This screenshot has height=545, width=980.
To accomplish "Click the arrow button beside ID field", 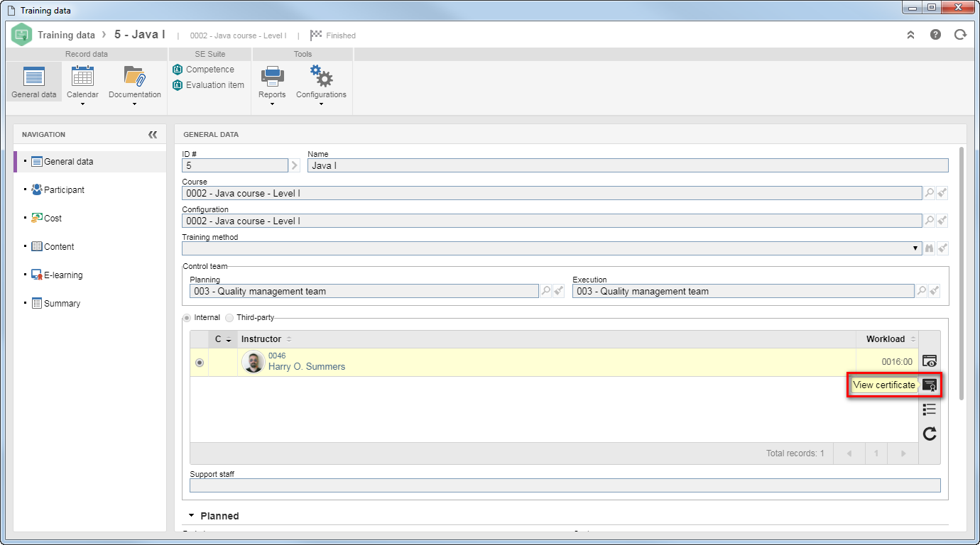I will pyautogui.click(x=295, y=165).
